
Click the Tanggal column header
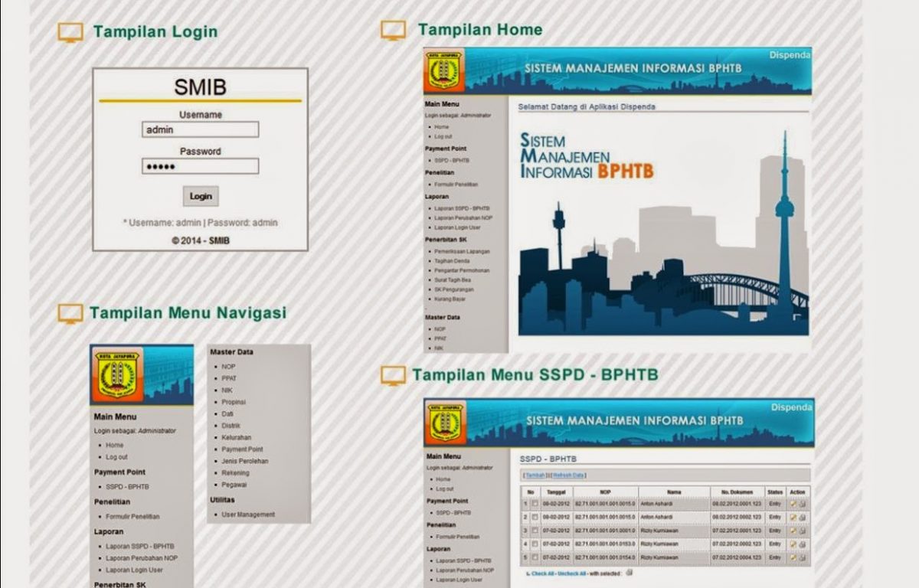pyautogui.click(x=557, y=492)
